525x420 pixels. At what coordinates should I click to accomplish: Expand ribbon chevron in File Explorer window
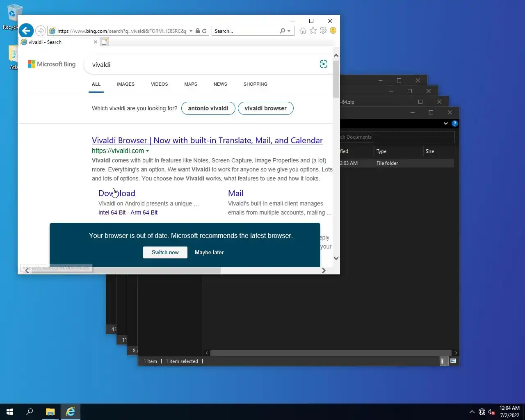click(x=446, y=123)
